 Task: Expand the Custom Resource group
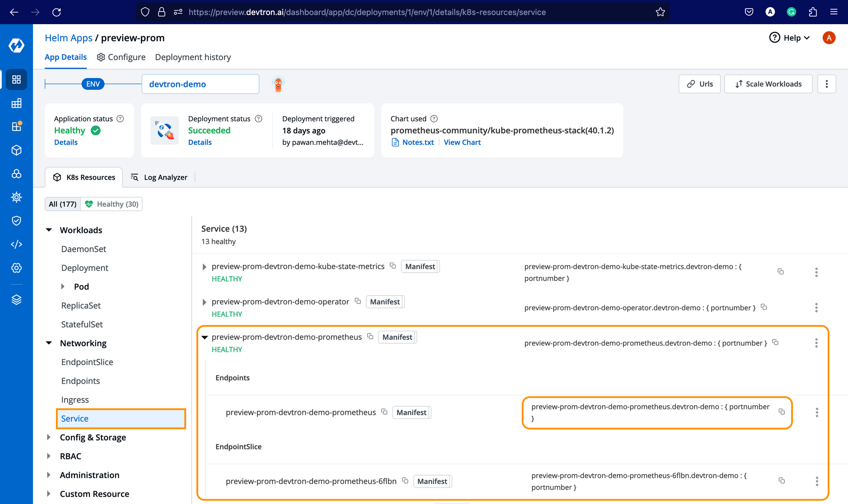49,494
